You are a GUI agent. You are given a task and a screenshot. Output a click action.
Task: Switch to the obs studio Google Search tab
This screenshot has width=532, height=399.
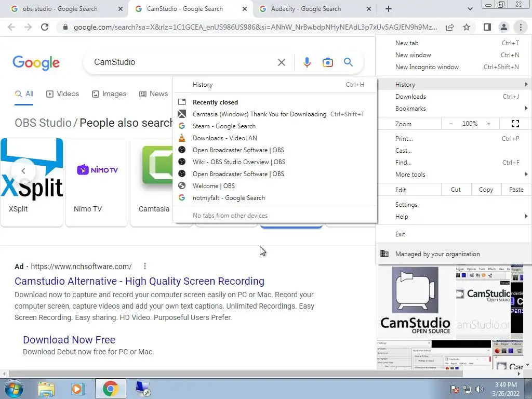tap(60, 9)
